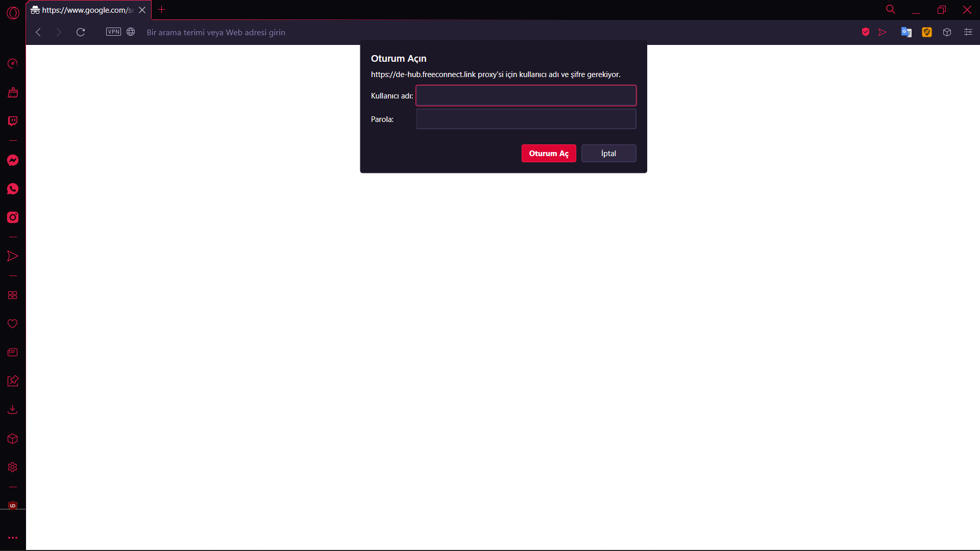The height and width of the screenshot is (551, 980).
Task: Click the yellow extension icon in toolbar
Action: (x=927, y=32)
